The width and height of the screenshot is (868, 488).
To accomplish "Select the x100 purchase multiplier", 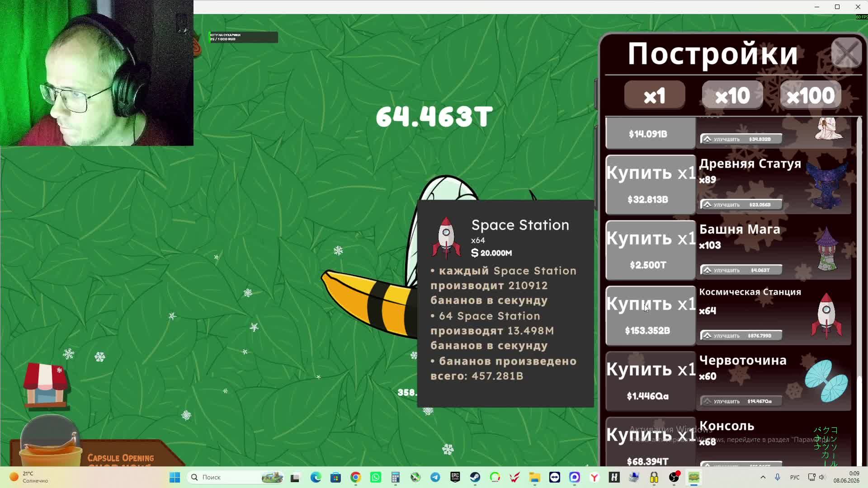I will 810,95.
